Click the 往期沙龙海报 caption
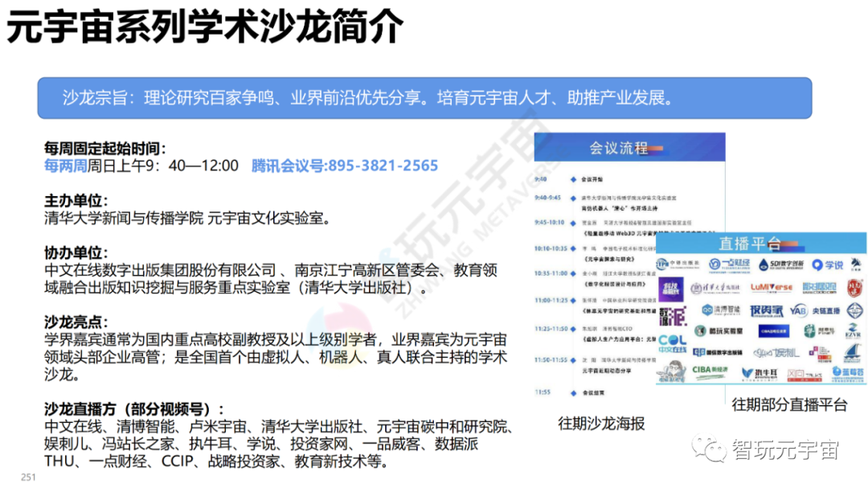The width and height of the screenshot is (868, 488). tap(601, 424)
